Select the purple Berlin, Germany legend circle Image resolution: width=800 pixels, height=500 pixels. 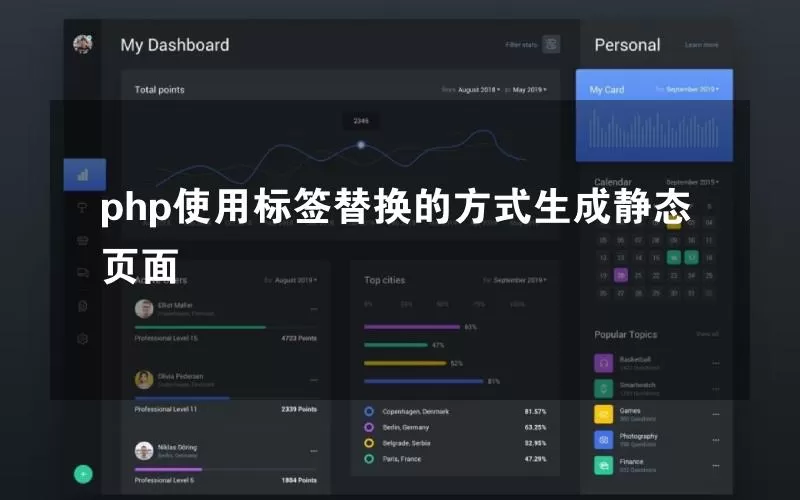coord(369,427)
